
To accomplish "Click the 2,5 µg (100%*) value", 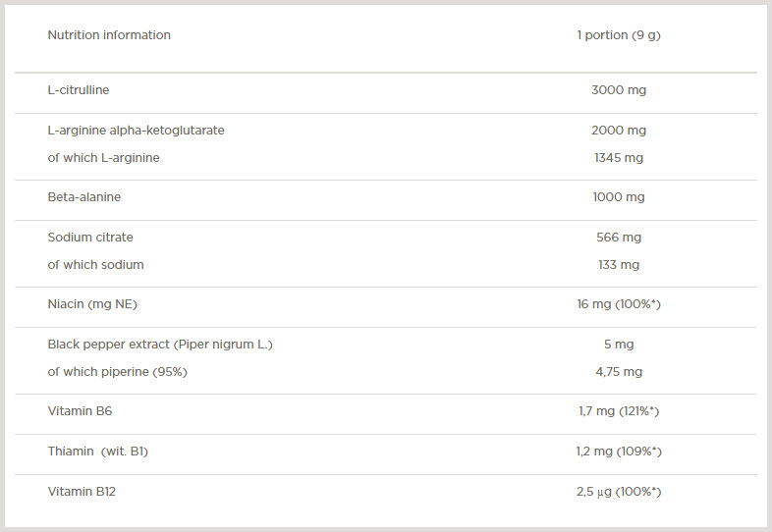I will 618,492.
